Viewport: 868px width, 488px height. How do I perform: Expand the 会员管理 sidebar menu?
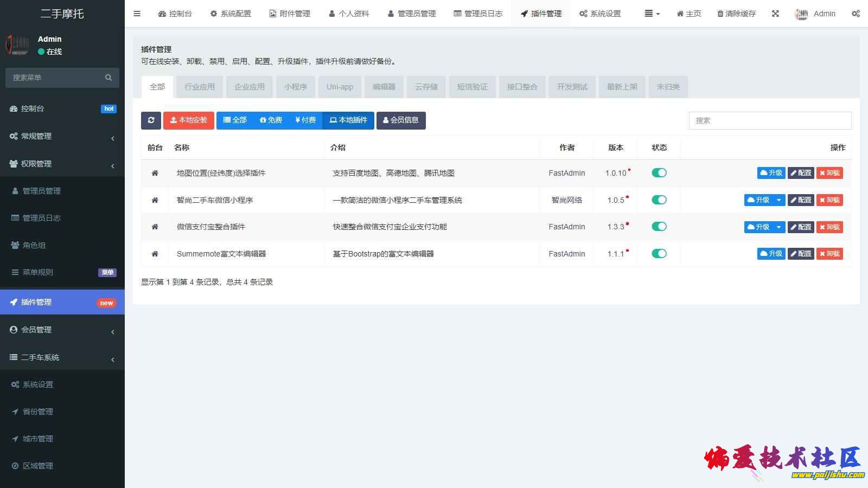pyautogui.click(x=62, y=330)
